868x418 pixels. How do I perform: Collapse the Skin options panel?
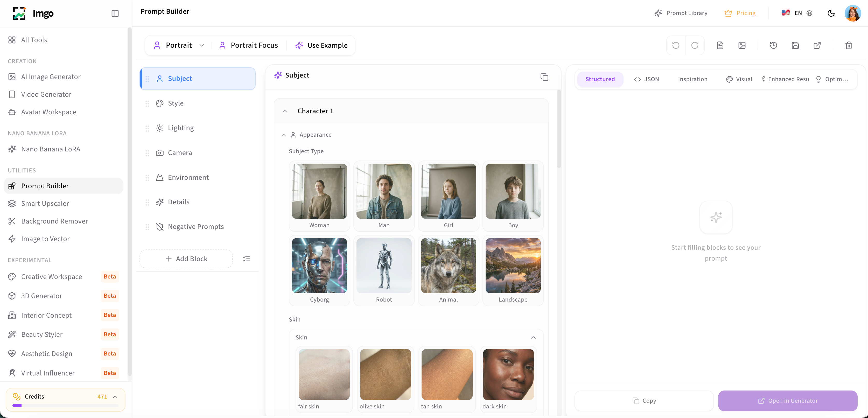pos(533,337)
